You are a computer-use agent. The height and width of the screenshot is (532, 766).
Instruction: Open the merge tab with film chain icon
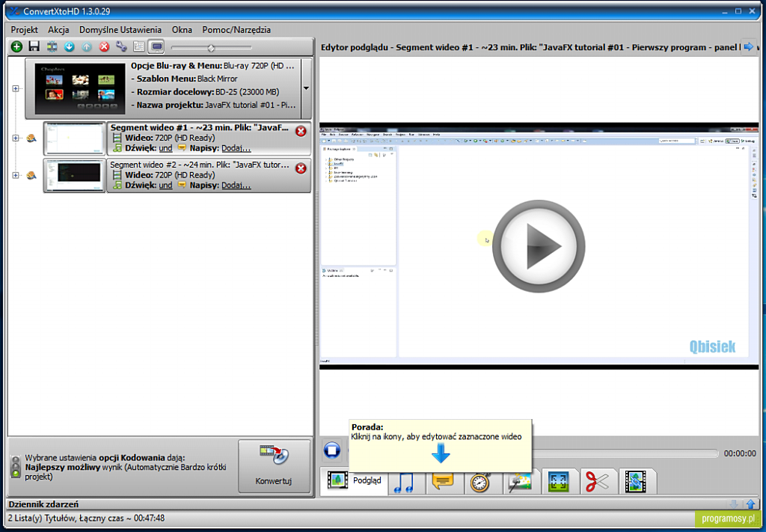tap(636, 482)
